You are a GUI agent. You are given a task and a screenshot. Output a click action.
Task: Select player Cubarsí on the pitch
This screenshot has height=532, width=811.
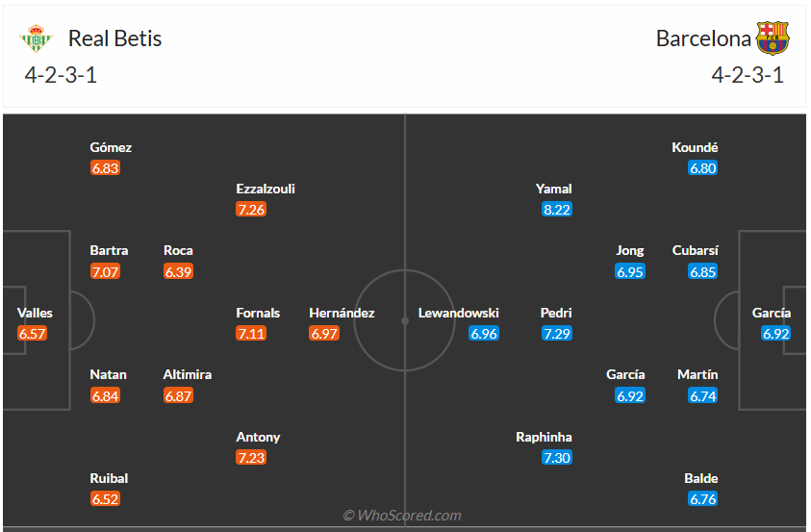696,250
